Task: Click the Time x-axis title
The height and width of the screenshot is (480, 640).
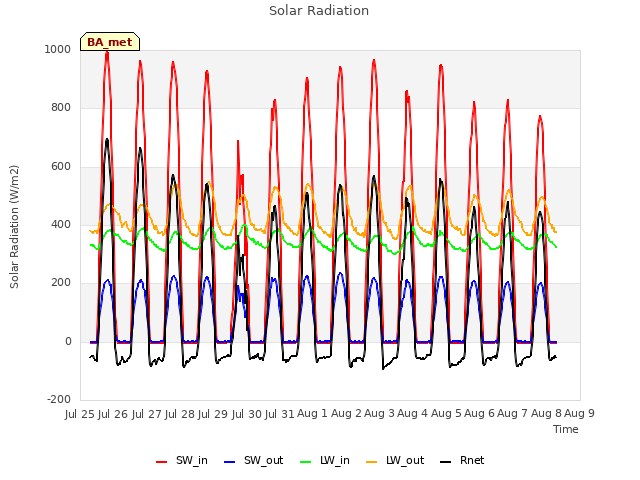Action: pyautogui.click(x=566, y=429)
